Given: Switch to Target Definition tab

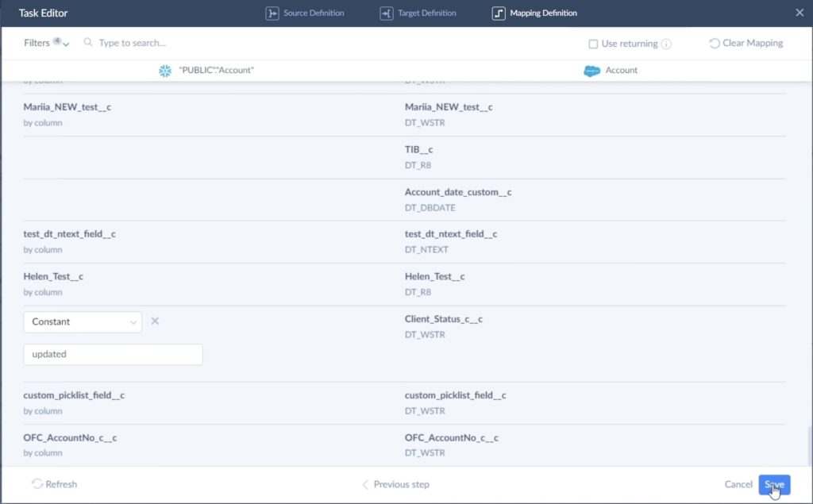Looking at the screenshot, I should tap(418, 13).
